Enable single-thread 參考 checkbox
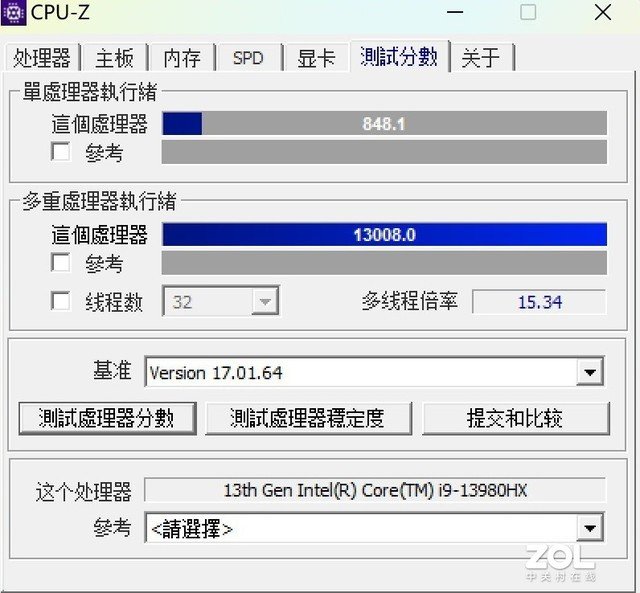Screen dimensions: 640x593 (60, 151)
